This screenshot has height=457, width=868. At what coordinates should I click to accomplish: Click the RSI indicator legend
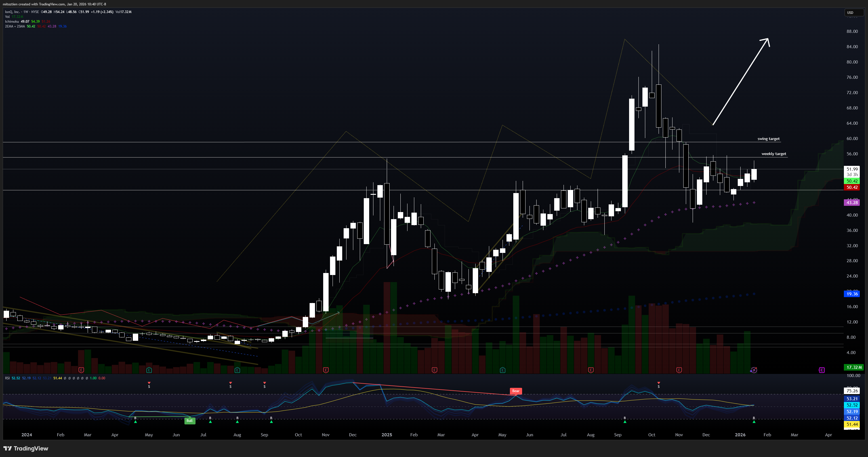(7, 378)
